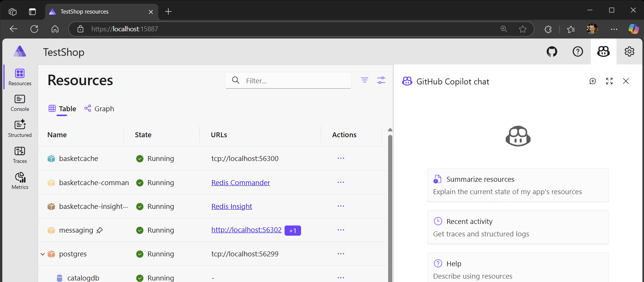Open the browser Copilot sidebar
This screenshot has width=644, height=282.
[x=633, y=29]
